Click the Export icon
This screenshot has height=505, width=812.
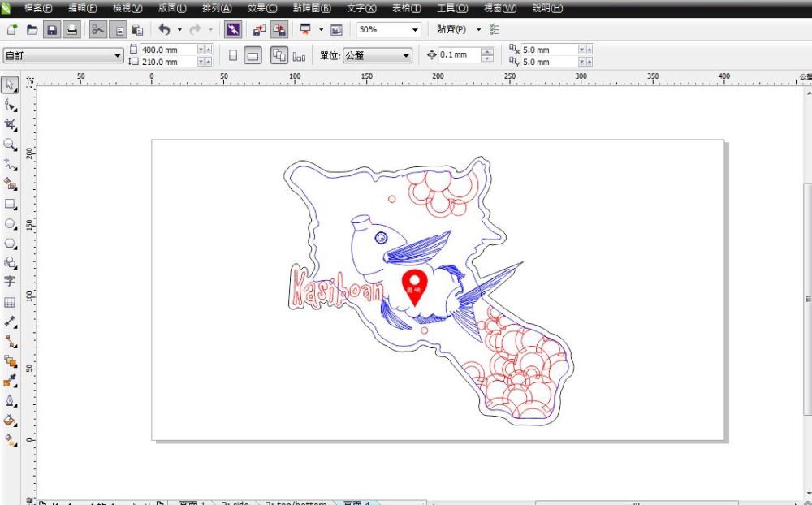coord(279,29)
